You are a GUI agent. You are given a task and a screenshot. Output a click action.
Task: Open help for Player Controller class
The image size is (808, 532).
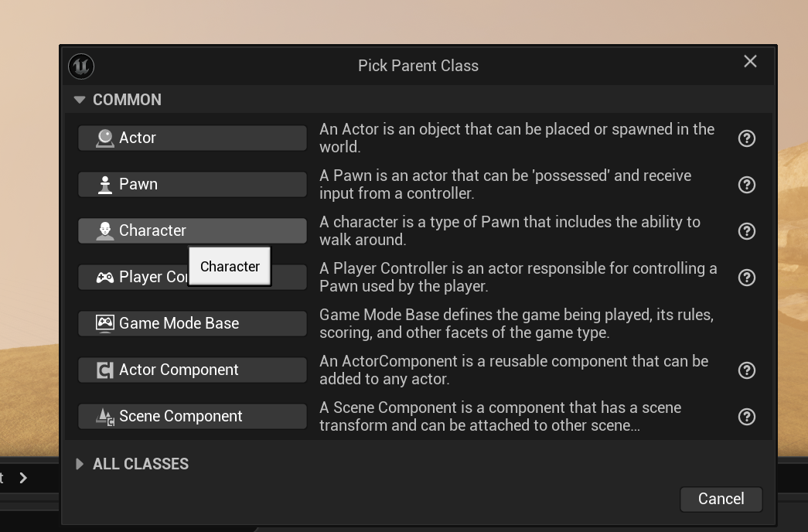[747, 278]
